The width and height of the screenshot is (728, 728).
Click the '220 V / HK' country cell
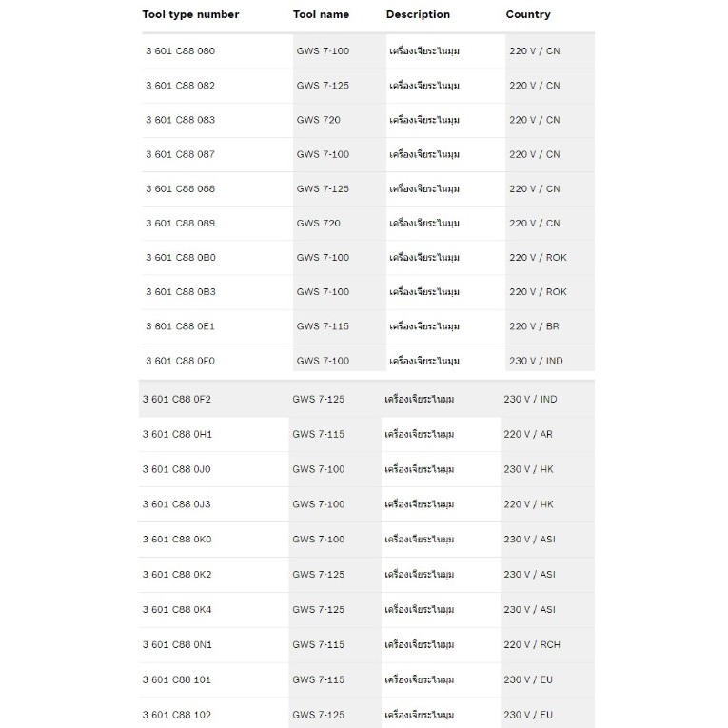528,504
